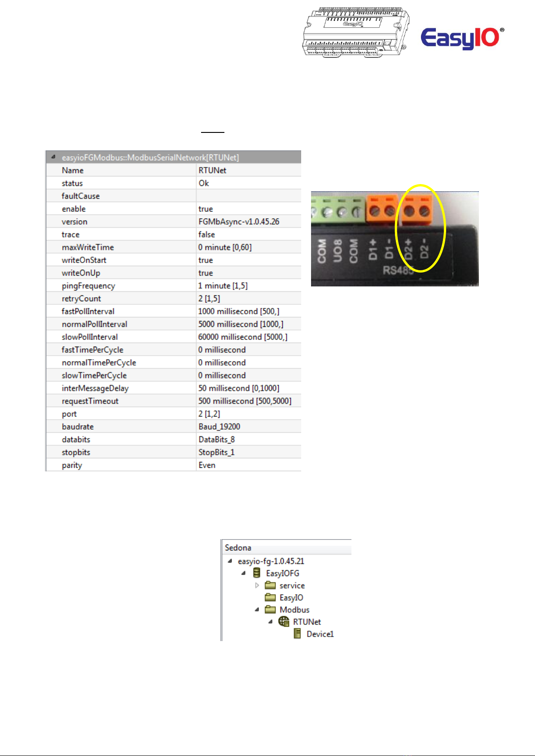Click fastTimePerCycle value 0 millisecond
535x756 pixels.
(249, 350)
